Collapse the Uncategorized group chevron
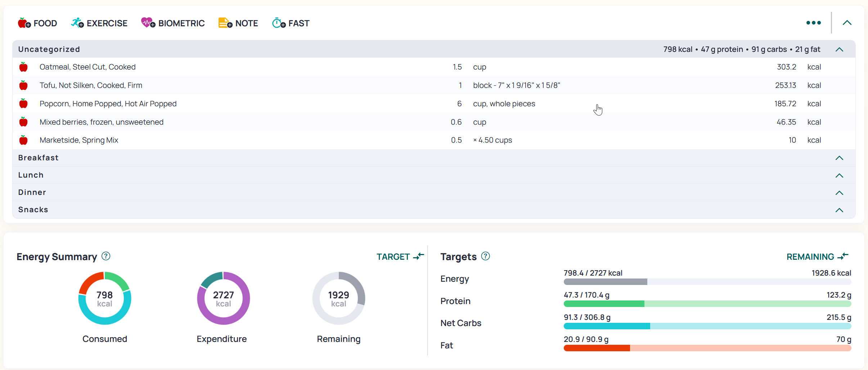The width and height of the screenshot is (868, 370). point(840,49)
